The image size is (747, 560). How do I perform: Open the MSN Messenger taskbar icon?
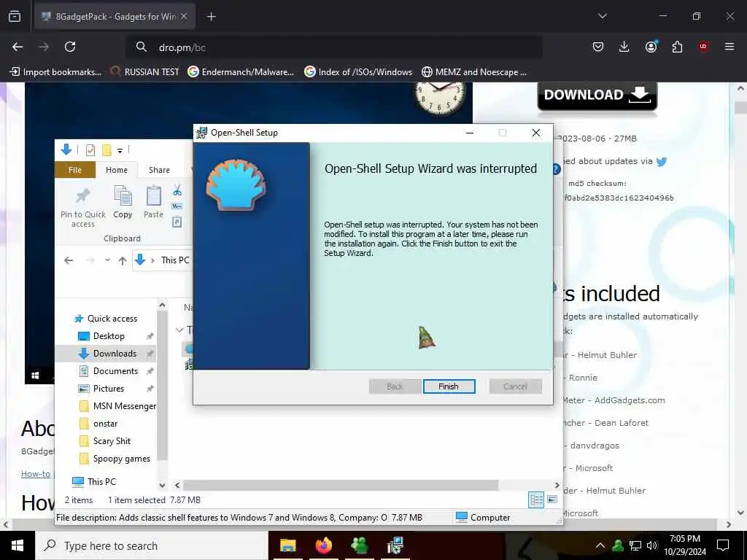[359, 545]
